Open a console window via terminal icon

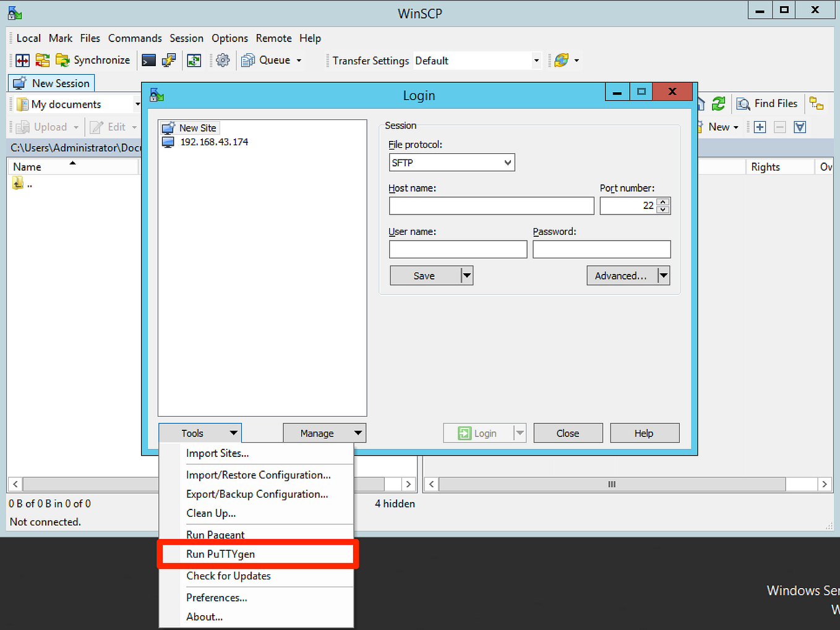(x=148, y=60)
